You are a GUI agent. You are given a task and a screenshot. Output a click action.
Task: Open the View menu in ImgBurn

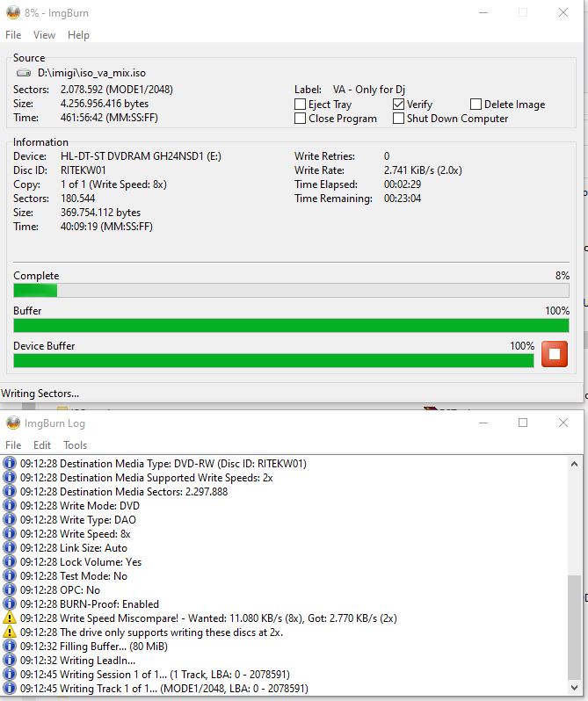44,35
